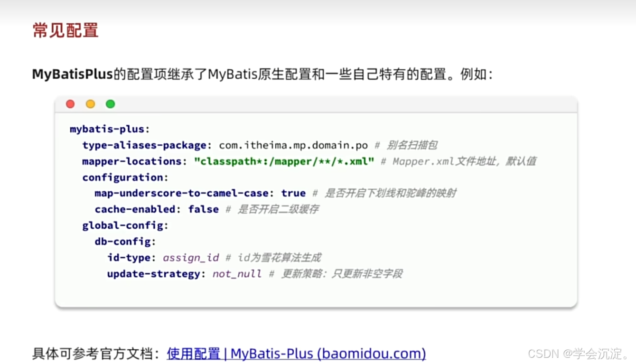The width and height of the screenshot is (636, 364).
Task: Select the bold MyBatisPlus word in intro sentence
Action: [73, 75]
